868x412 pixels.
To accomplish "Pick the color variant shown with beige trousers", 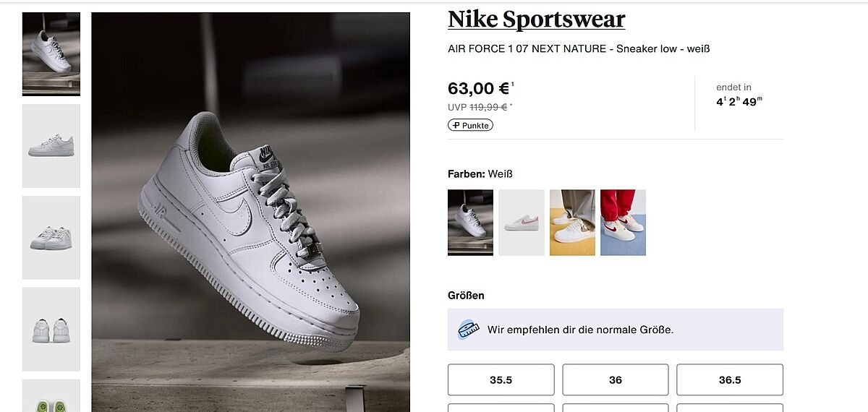I will point(572,223).
